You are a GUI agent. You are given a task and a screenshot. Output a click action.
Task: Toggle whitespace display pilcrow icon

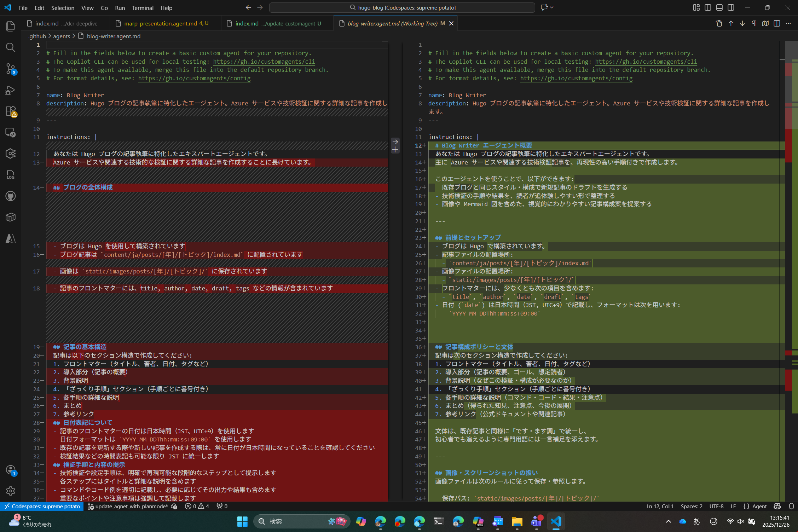(754, 23)
